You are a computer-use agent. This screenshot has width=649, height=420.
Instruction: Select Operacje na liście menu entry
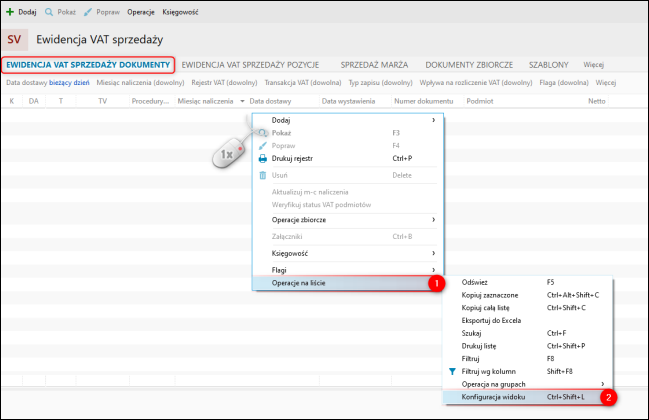pos(348,283)
